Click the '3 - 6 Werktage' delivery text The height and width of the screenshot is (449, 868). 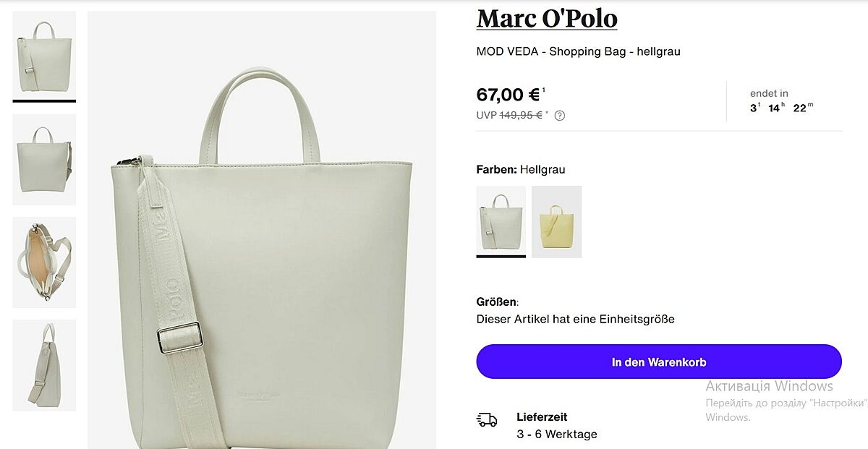(556, 435)
